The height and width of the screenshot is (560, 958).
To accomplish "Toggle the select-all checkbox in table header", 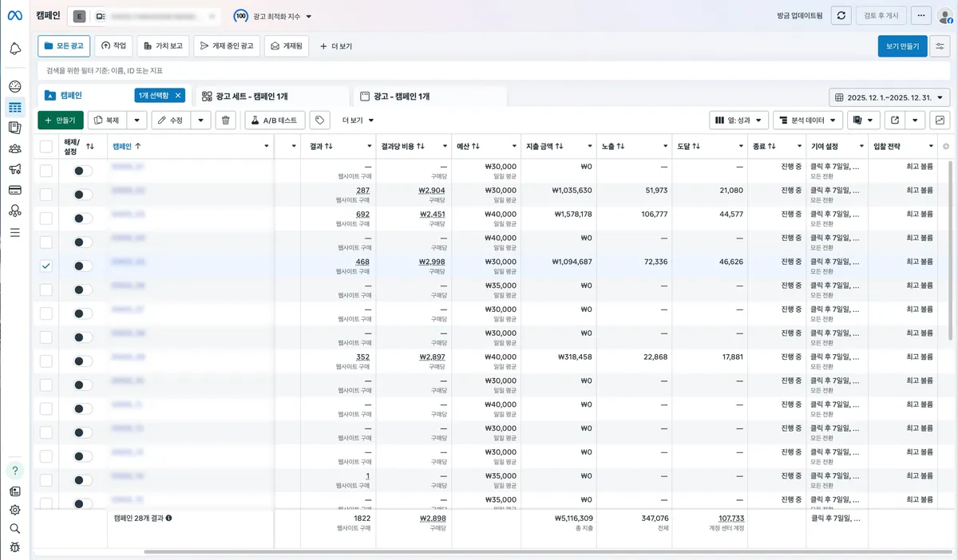I will (x=46, y=147).
